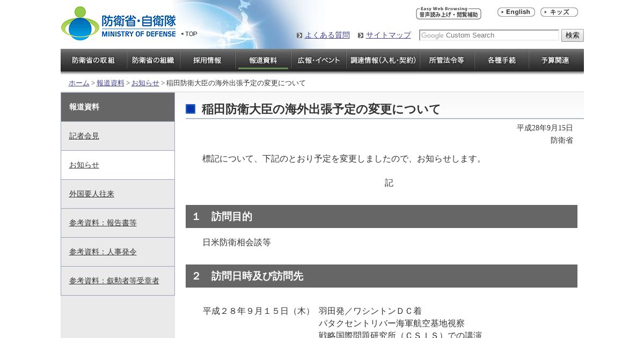The height and width of the screenshot is (338, 644).
Task: Click the 検索 search button
Action: pos(573,35)
